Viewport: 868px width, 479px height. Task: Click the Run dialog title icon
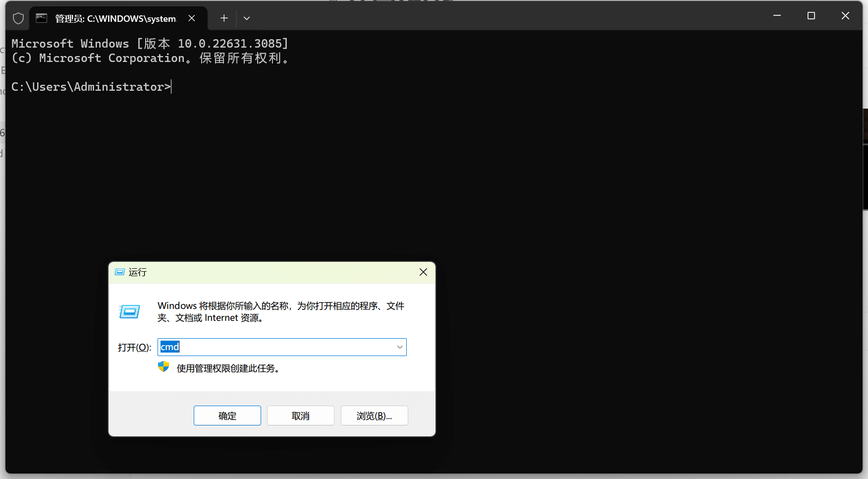pos(119,272)
